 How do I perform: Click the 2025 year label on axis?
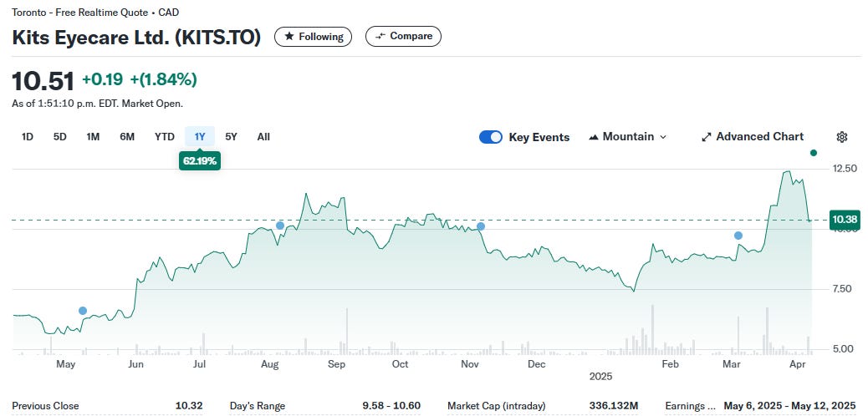600,376
